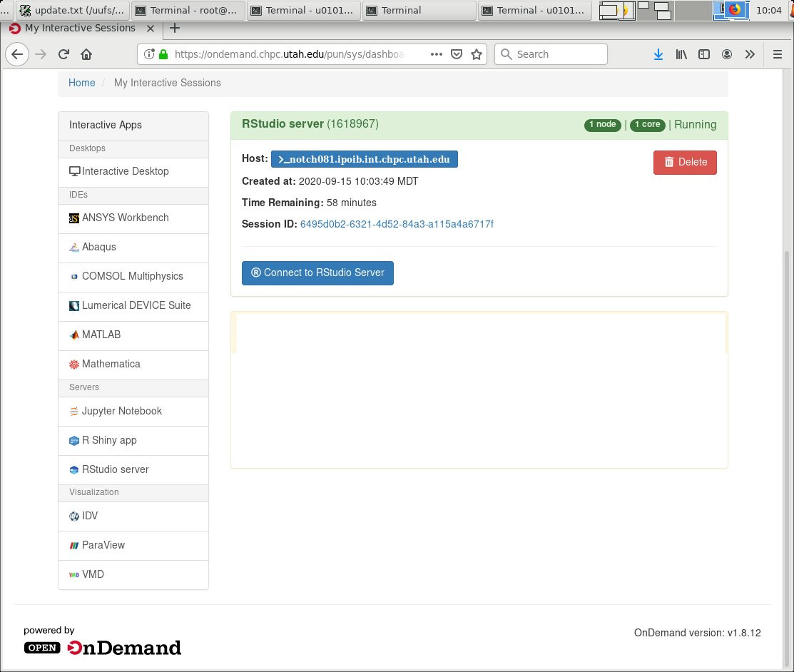Reload the current page
Screen dimensions: 794x672
click(63, 54)
